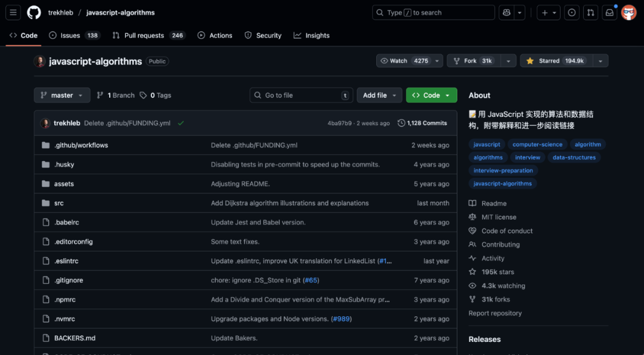The image size is (644, 355).
Task: Open the issues icon in top header
Action: [572, 13]
